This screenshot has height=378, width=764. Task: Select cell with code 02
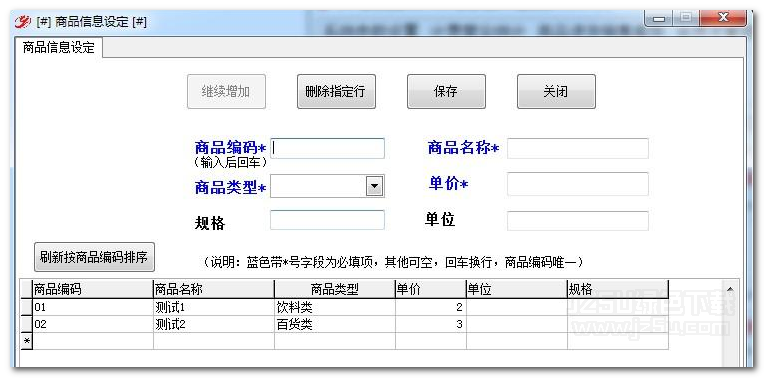pos(93,324)
